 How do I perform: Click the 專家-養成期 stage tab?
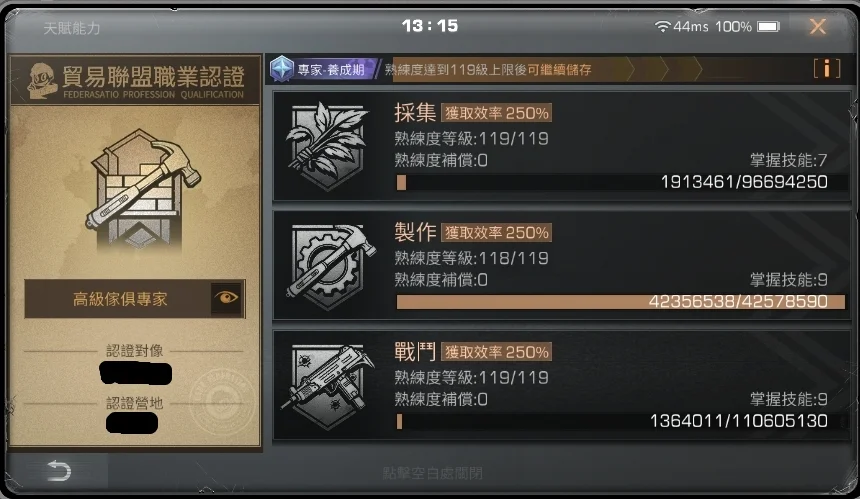[x=324, y=70]
